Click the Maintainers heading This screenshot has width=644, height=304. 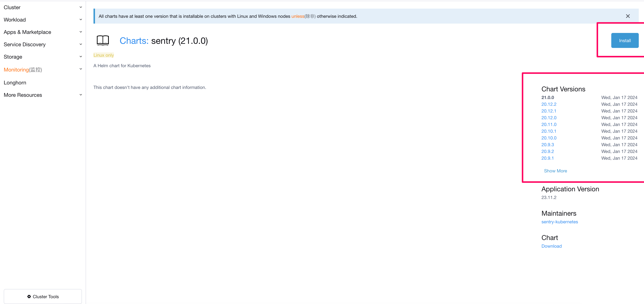(x=559, y=213)
